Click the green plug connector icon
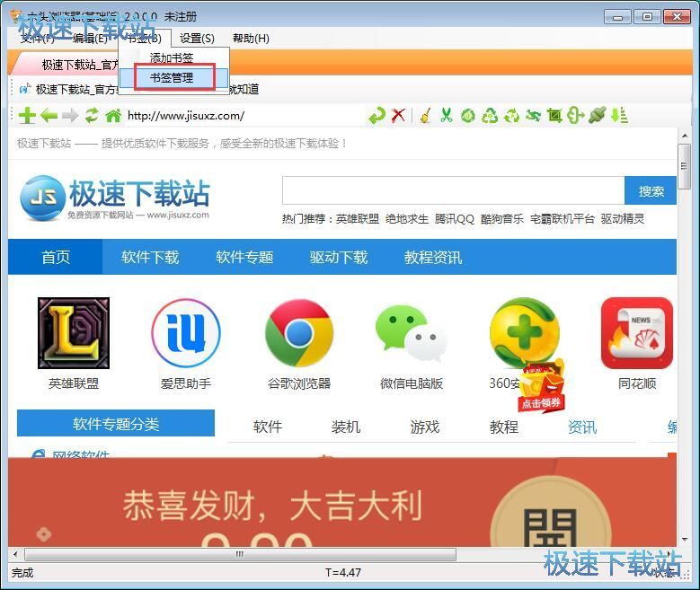The width and height of the screenshot is (700, 590). coord(598,116)
